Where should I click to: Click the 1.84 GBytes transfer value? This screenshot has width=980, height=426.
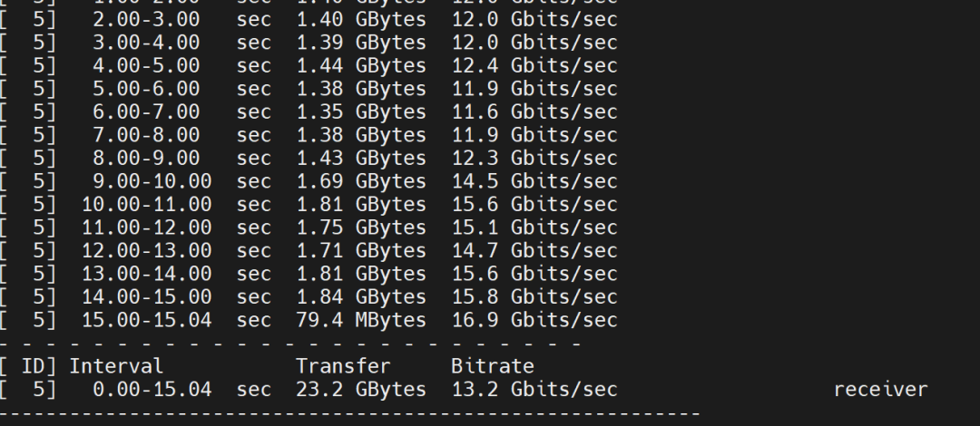point(361,296)
